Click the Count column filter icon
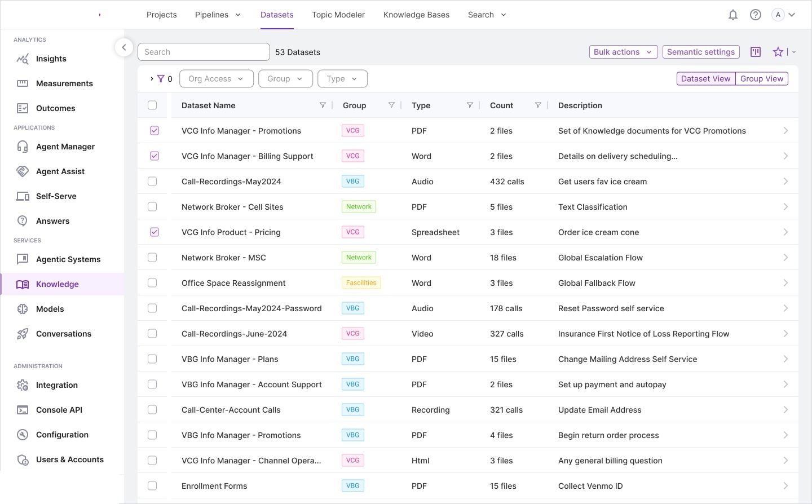Screen dimensions: 812x504 point(538,105)
